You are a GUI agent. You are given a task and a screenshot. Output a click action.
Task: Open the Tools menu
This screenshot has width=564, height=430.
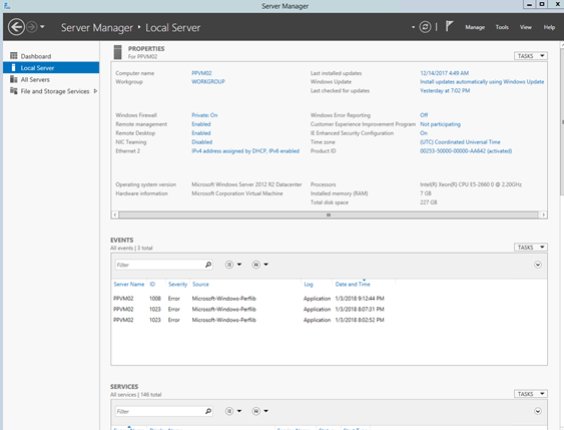(502, 27)
